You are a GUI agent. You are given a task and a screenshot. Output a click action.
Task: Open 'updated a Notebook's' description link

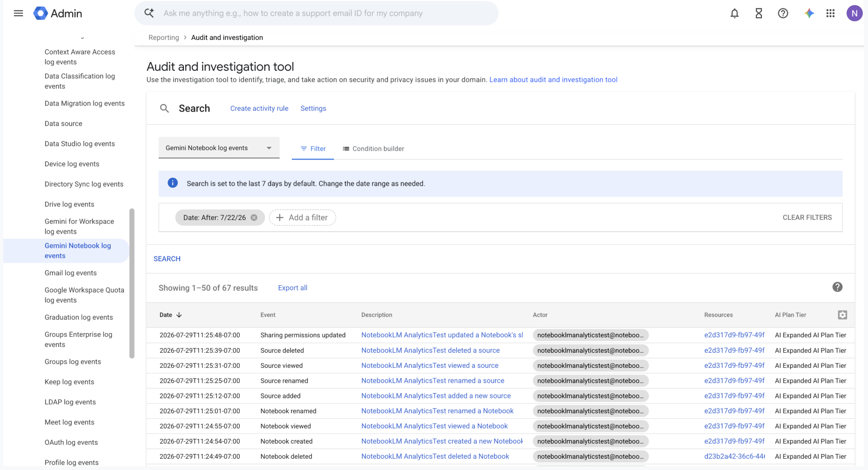pos(442,335)
